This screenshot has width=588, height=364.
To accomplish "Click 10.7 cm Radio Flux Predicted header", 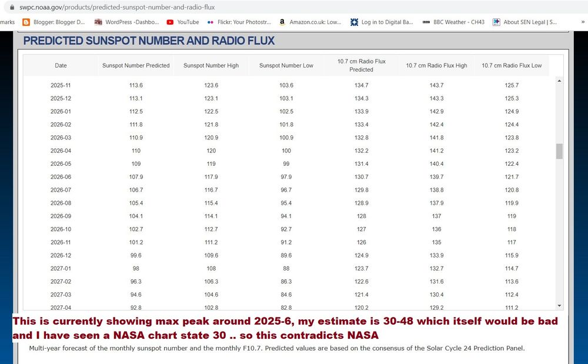I will coord(362,65).
